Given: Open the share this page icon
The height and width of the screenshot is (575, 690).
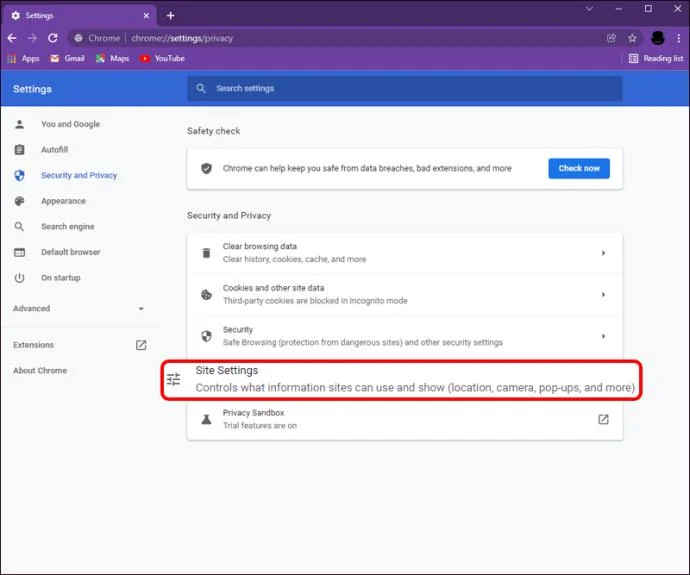Looking at the screenshot, I should point(611,38).
